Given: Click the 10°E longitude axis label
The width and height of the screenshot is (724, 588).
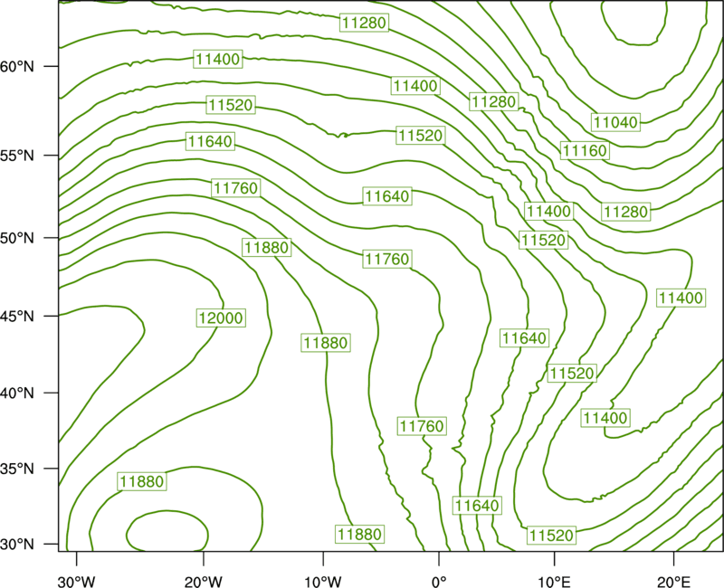Looking at the screenshot, I should click(x=554, y=582).
